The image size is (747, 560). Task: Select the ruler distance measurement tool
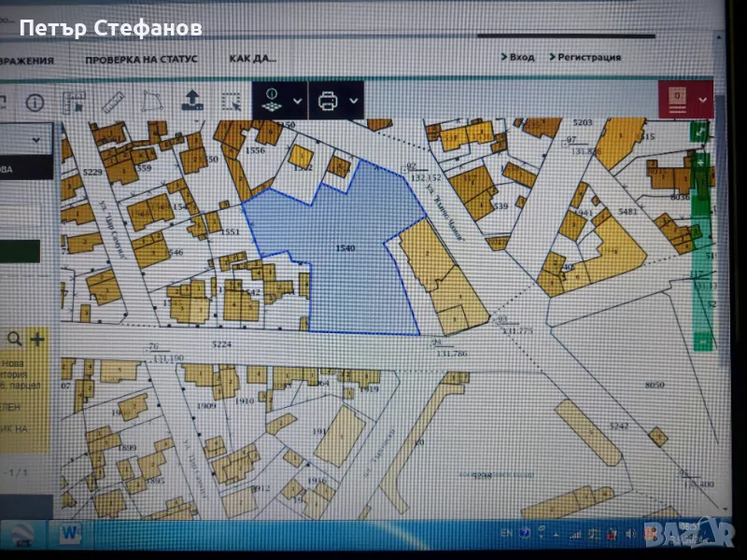point(114,101)
